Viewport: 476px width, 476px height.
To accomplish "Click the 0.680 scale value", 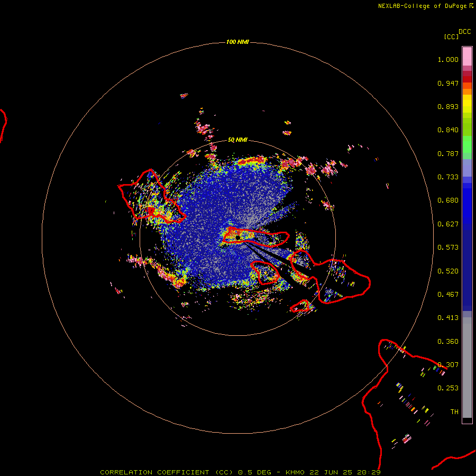I will pyautogui.click(x=448, y=200).
